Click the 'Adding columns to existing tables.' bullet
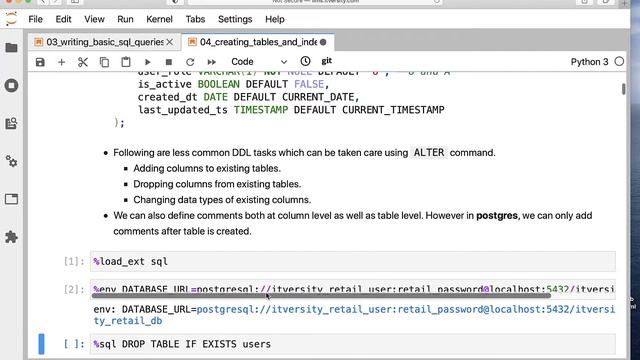 click(x=207, y=168)
